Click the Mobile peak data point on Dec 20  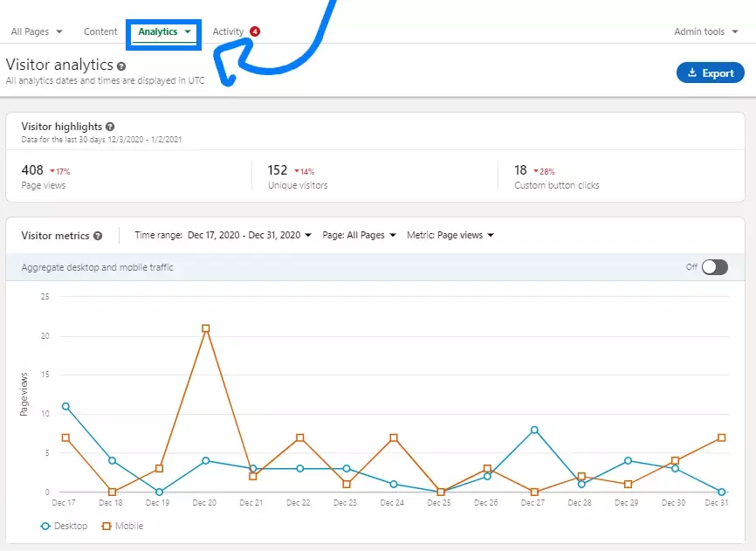pos(205,328)
